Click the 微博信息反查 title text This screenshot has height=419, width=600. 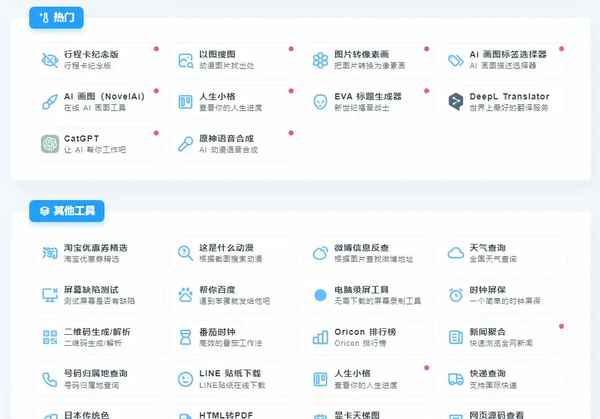pos(362,248)
